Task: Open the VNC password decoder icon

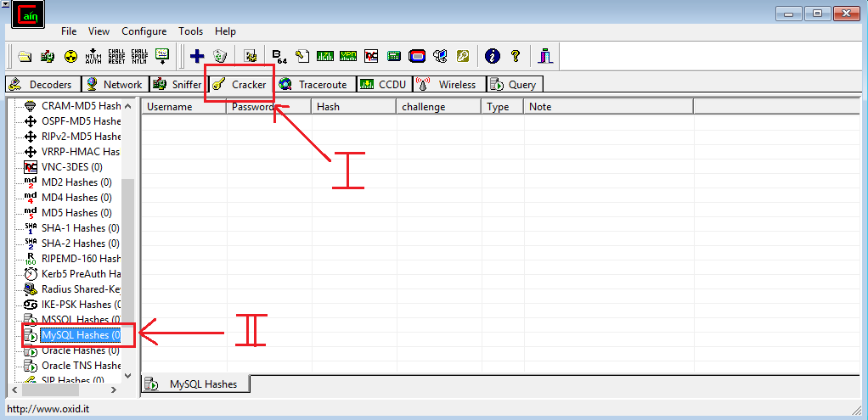Action: coord(371,56)
